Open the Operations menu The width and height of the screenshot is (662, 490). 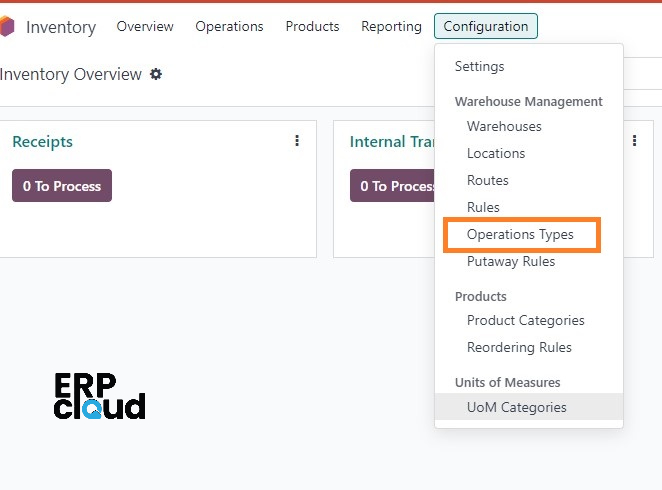pos(229,26)
